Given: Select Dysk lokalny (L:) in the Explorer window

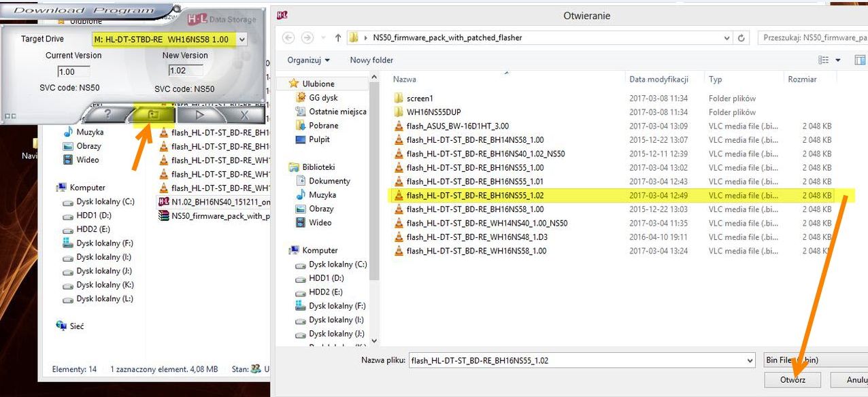Looking at the screenshot, I should click(x=98, y=299).
